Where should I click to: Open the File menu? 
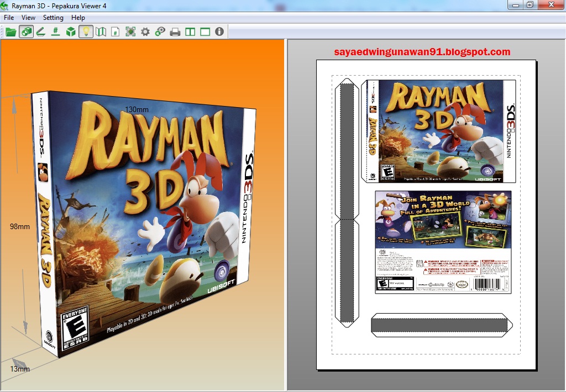click(9, 17)
